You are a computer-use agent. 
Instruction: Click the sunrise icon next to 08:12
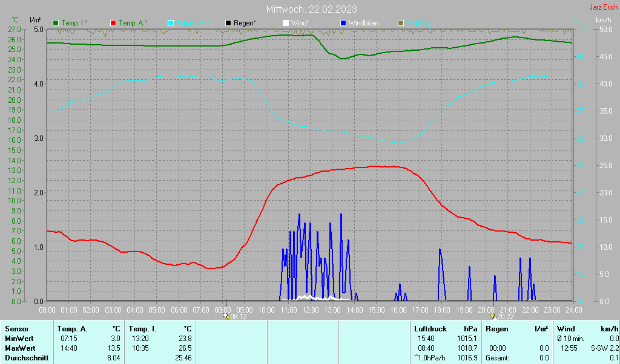click(x=226, y=316)
